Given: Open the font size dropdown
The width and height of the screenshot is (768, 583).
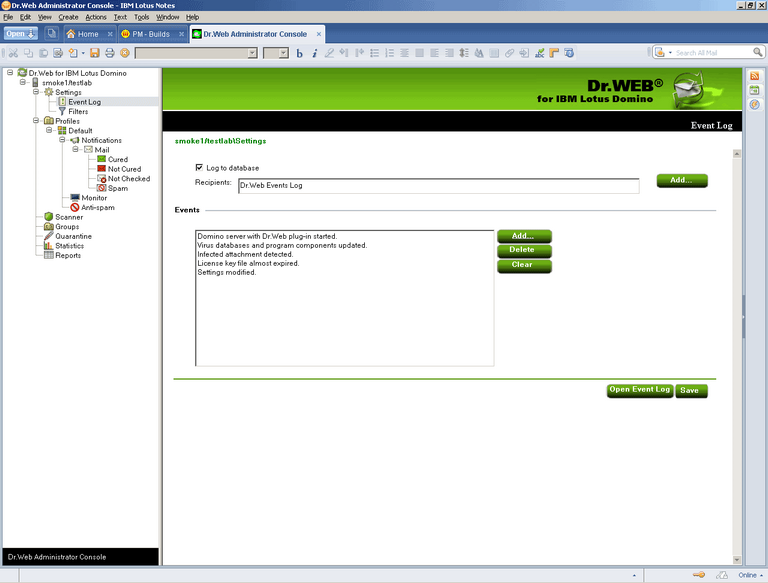Looking at the screenshot, I should 284,53.
